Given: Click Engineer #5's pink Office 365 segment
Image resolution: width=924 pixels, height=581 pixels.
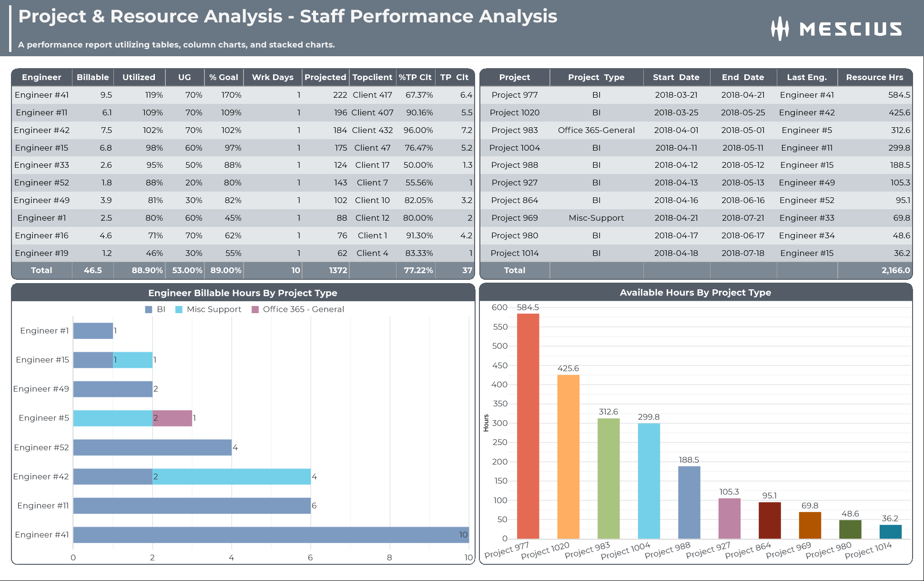Looking at the screenshot, I should click(172, 418).
